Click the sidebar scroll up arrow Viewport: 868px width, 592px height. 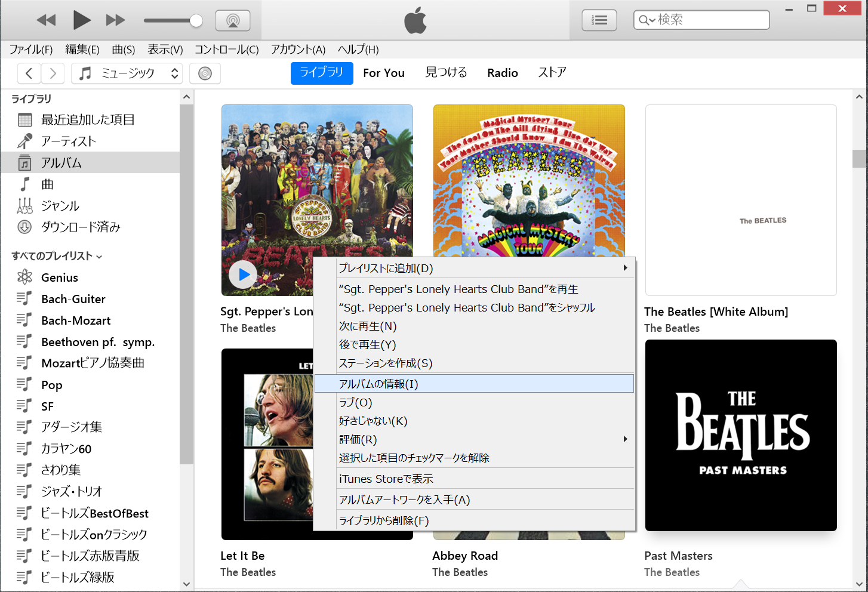(186, 97)
